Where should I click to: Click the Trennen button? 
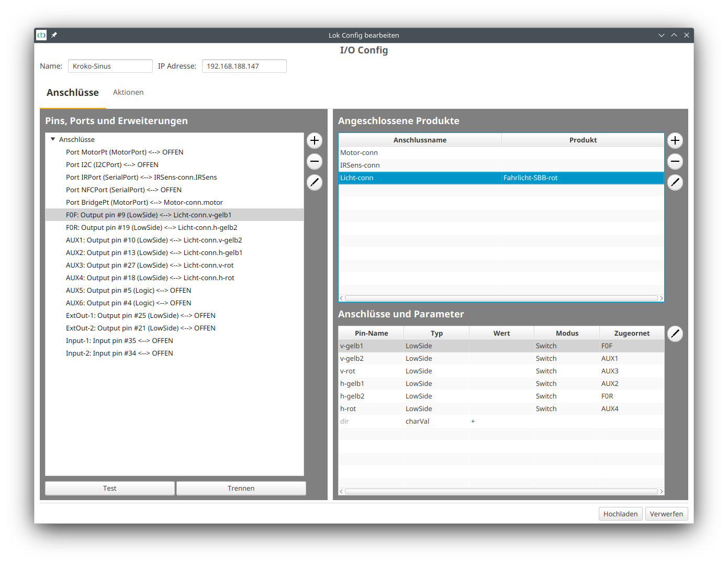click(241, 488)
